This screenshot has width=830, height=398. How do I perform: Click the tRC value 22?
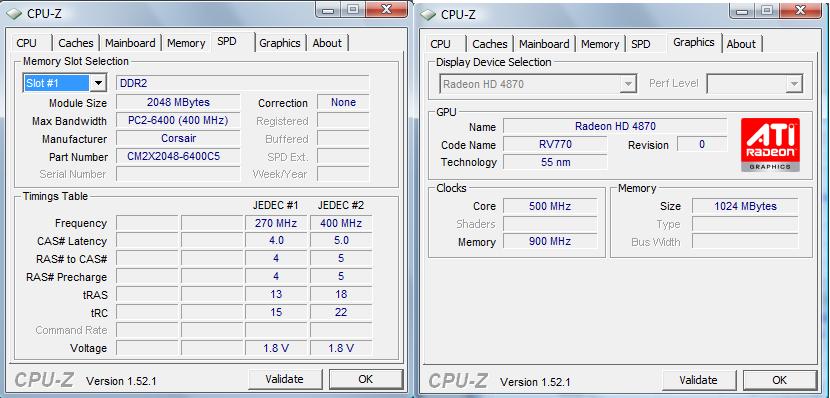[341, 312]
